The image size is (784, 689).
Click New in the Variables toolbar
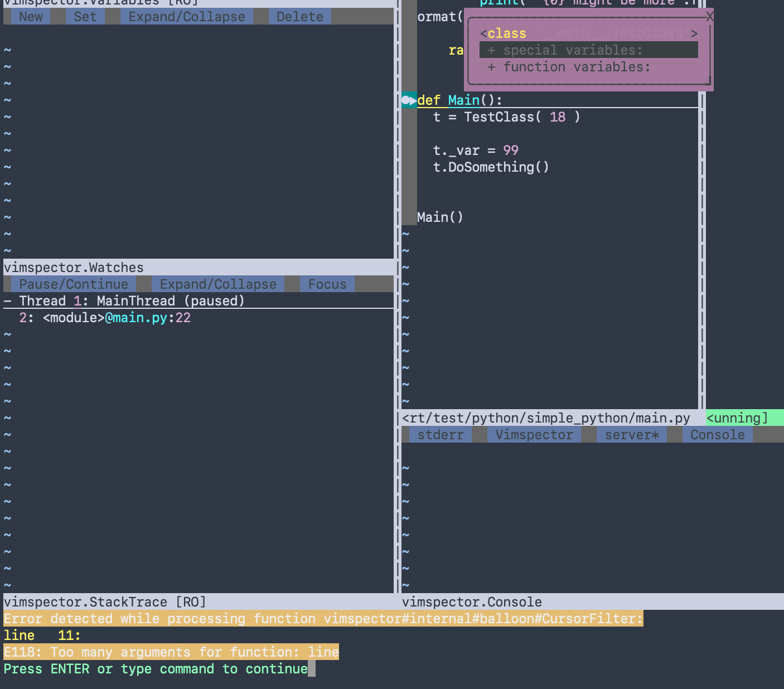point(30,16)
